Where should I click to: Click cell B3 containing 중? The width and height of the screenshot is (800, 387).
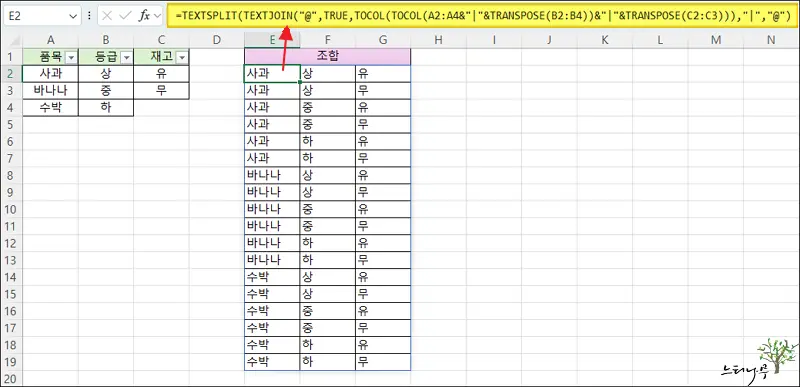tap(106, 91)
